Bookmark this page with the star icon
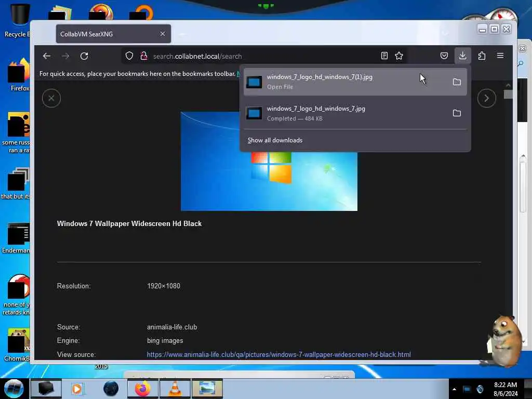The width and height of the screenshot is (532, 399). pos(399,56)
